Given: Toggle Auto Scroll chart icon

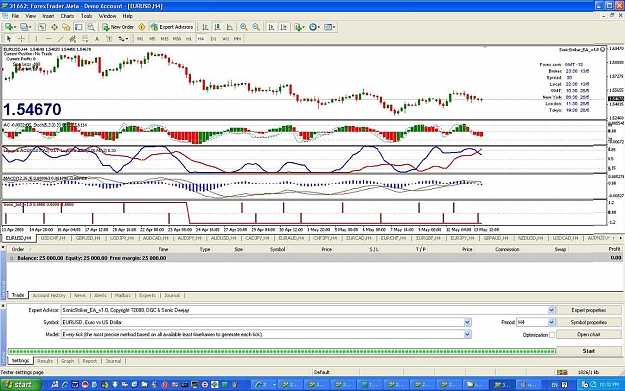Looking at the screenshot, I should pyautogui.click(x=271, y=27).
